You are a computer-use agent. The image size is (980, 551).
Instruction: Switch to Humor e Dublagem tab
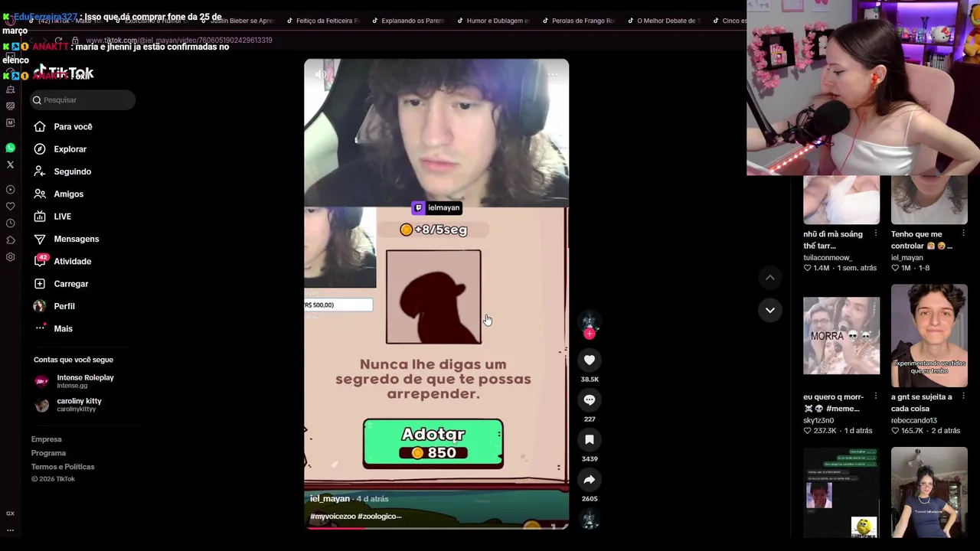[494, 21]
